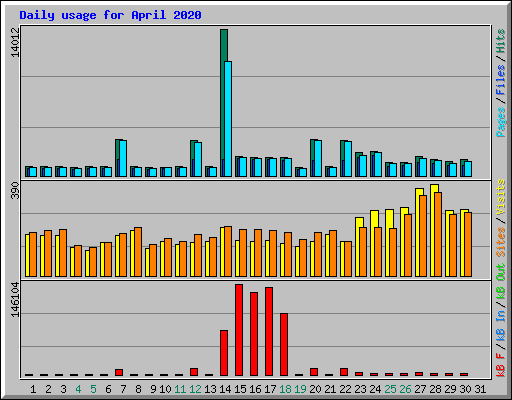This screenshot has width=512, height=400.
Task: Click day 20 on the x-axis
Action: coord(315,389)
